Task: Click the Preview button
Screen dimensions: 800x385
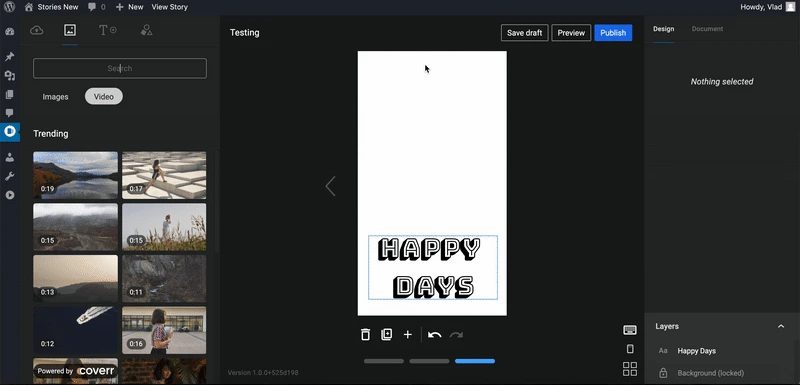Action: pyautogui.click(x=571, y=33)
